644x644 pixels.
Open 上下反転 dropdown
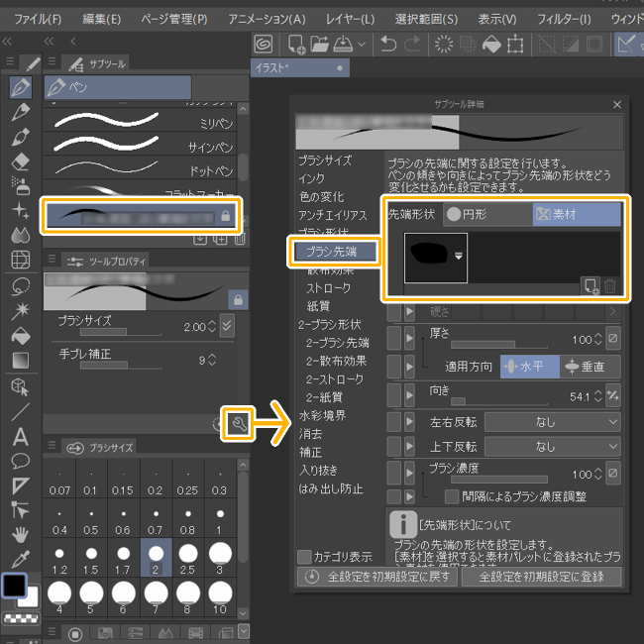pyautogui.click(x=553, y=447)
